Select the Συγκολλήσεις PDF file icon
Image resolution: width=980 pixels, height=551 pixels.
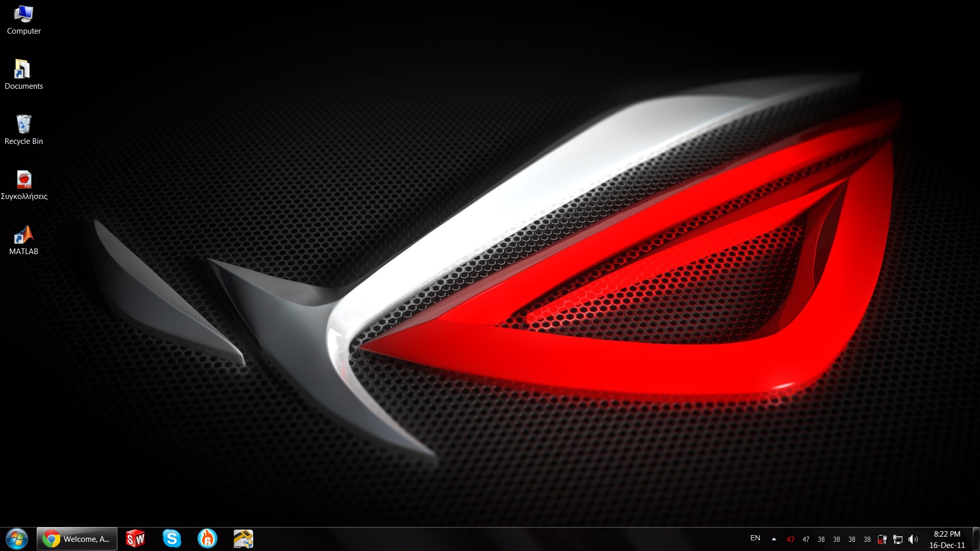[24, 180]
